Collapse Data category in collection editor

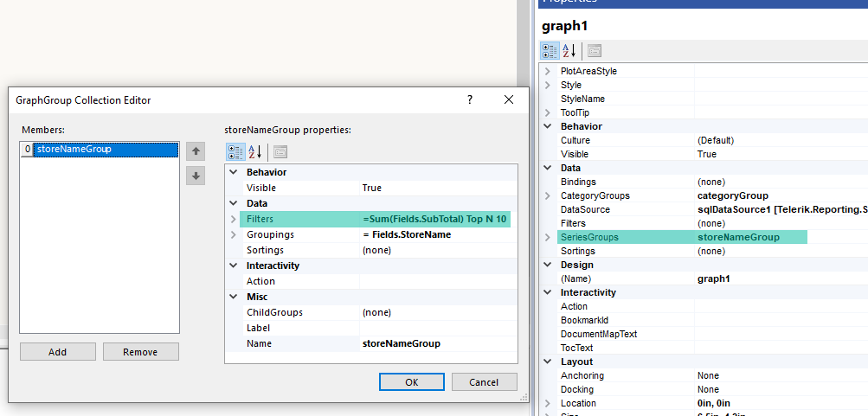pyautogui.click(x=233, y=203)
